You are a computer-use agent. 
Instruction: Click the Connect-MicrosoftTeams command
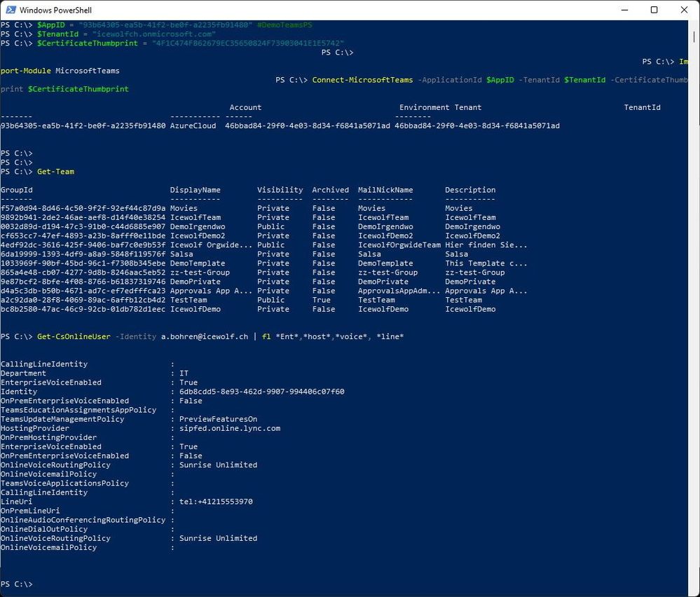tap(362, 80)
